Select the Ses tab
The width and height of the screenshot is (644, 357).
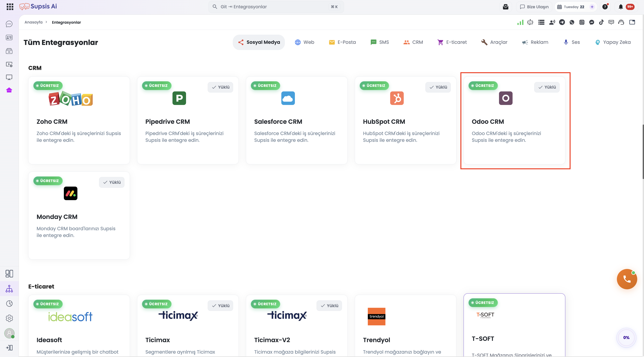pyautogui.click(x=572, y=42)
